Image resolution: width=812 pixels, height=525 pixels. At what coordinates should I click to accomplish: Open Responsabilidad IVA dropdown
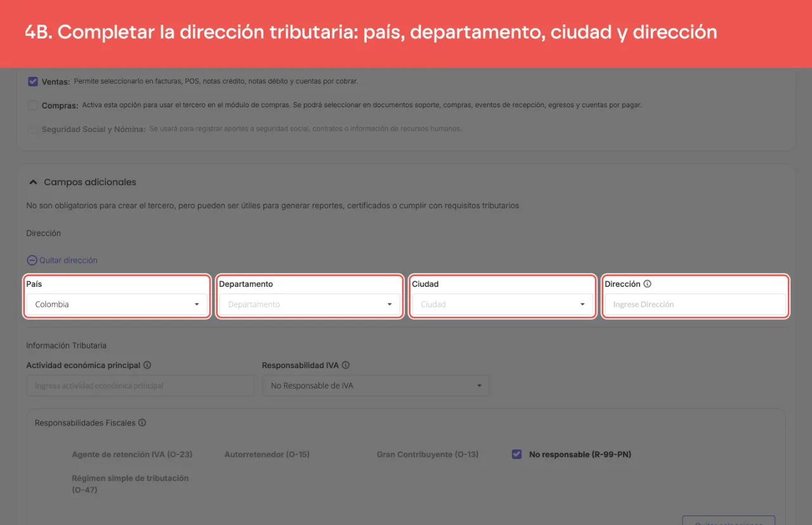pyautogui.click(x=376, y=385)
